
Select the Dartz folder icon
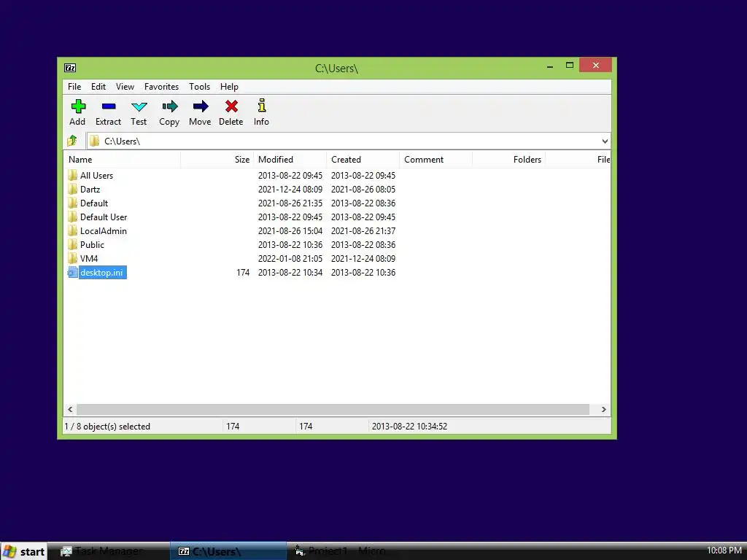click(72, 189)
